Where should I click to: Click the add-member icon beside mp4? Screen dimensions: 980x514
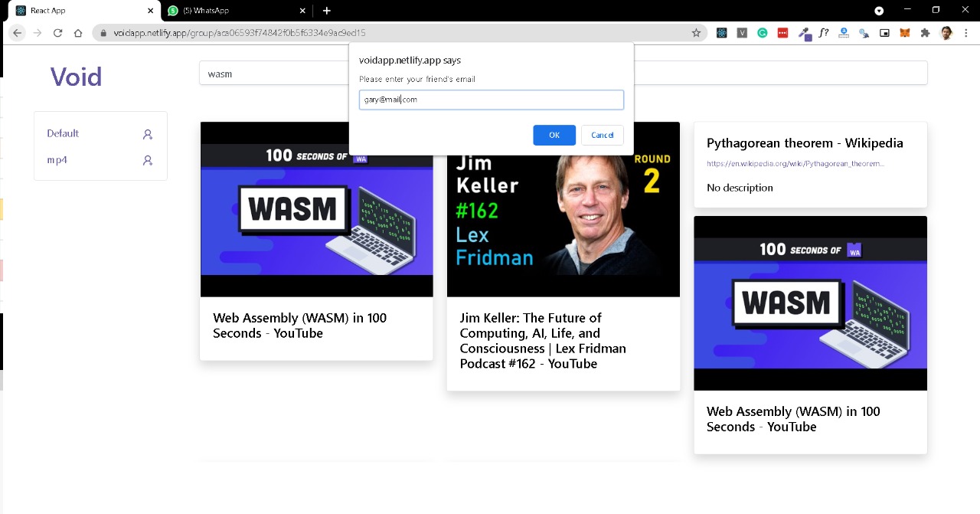(148, 160)
